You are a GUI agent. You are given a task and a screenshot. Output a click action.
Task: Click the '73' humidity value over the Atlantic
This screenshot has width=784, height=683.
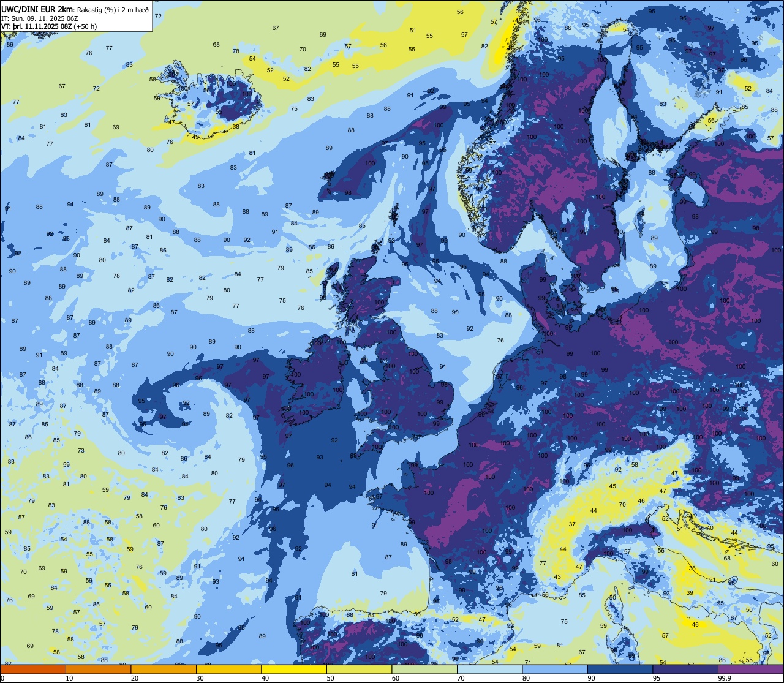[81, 450]
